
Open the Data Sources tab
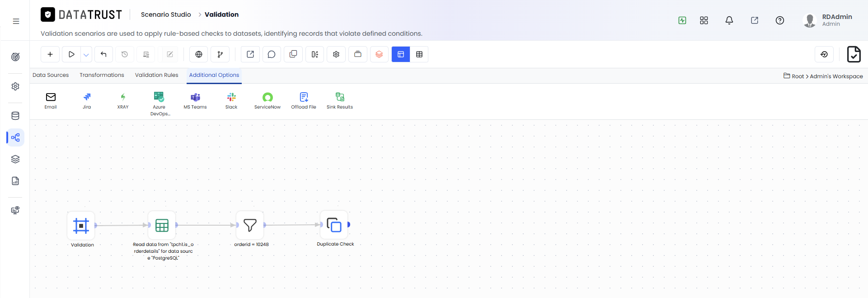pos(51,75)
